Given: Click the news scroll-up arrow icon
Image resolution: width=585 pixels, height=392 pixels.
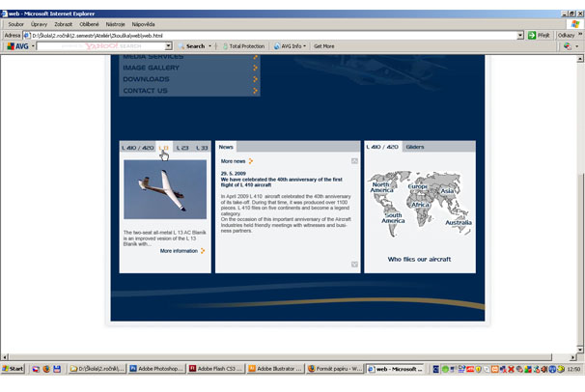Looking at the screenshot, I should coord(354,160).
